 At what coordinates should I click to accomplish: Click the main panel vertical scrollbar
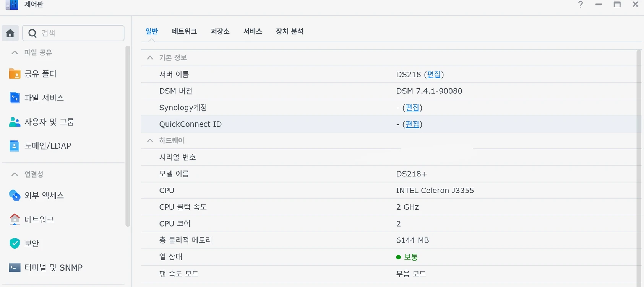639,168
